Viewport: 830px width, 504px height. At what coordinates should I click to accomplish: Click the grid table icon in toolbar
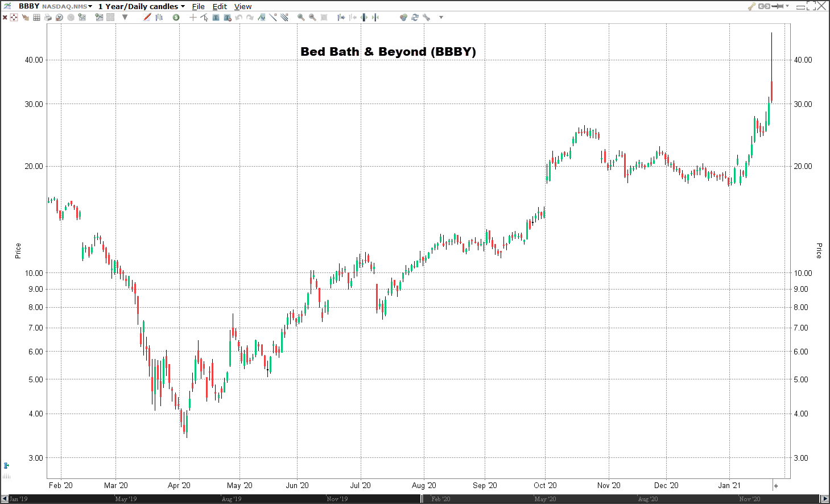click(x=36, y=17)
